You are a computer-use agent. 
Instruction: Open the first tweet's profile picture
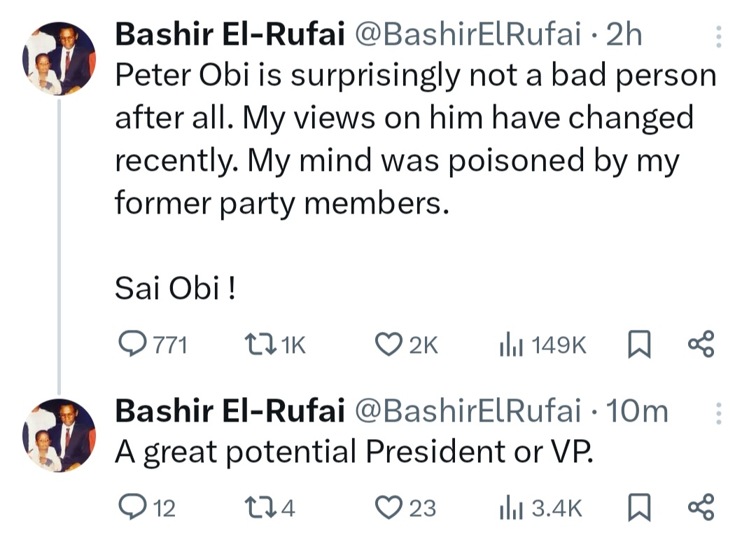[x=59, y=58]
